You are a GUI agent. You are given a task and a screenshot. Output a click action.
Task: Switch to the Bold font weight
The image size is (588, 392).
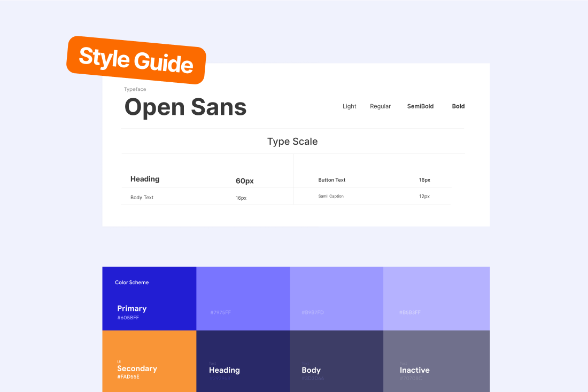(458, 106)
